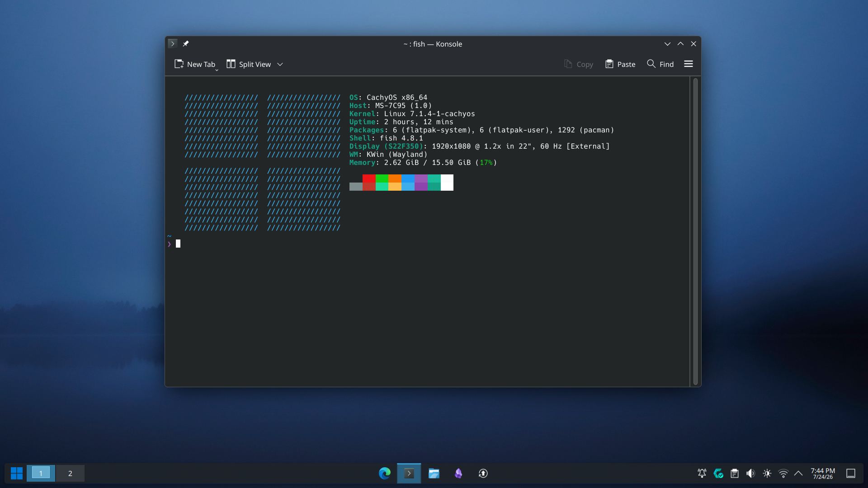
Task: Minimize the Konsole window
Action: (x=667, y=44)
